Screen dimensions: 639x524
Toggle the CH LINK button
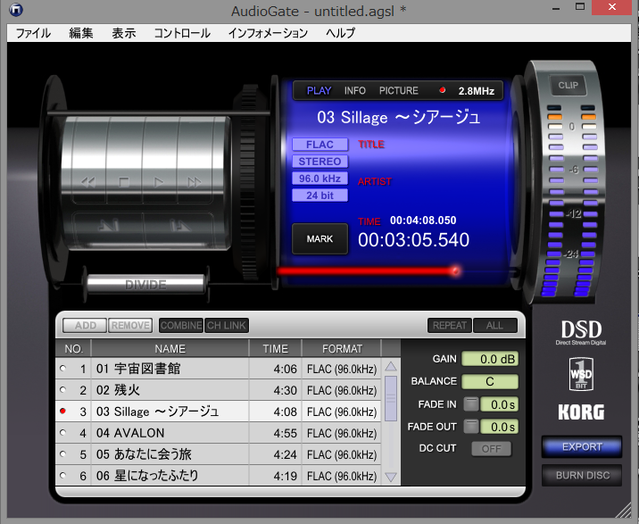(227, 325)
